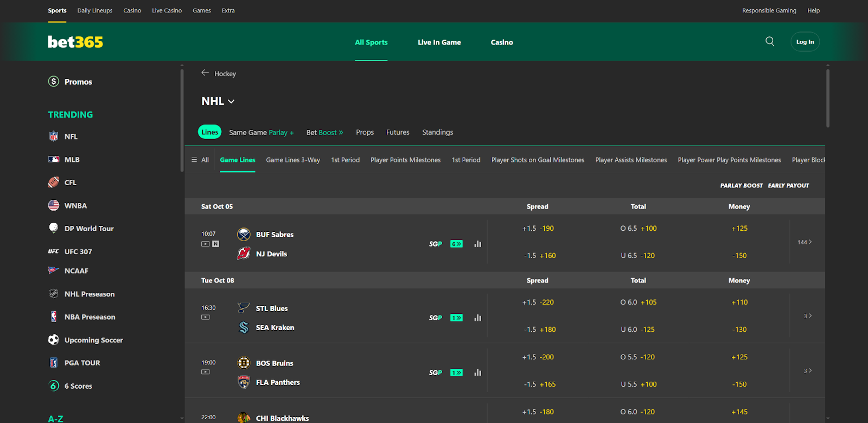Open Extra link in top bar
Image resolution: width=868 pixels, height=423 pixels.
228,10
